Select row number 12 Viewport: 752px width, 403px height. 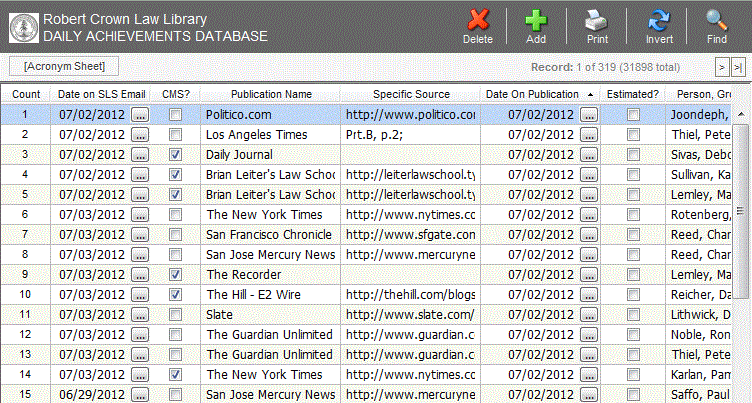coord(26,334)
